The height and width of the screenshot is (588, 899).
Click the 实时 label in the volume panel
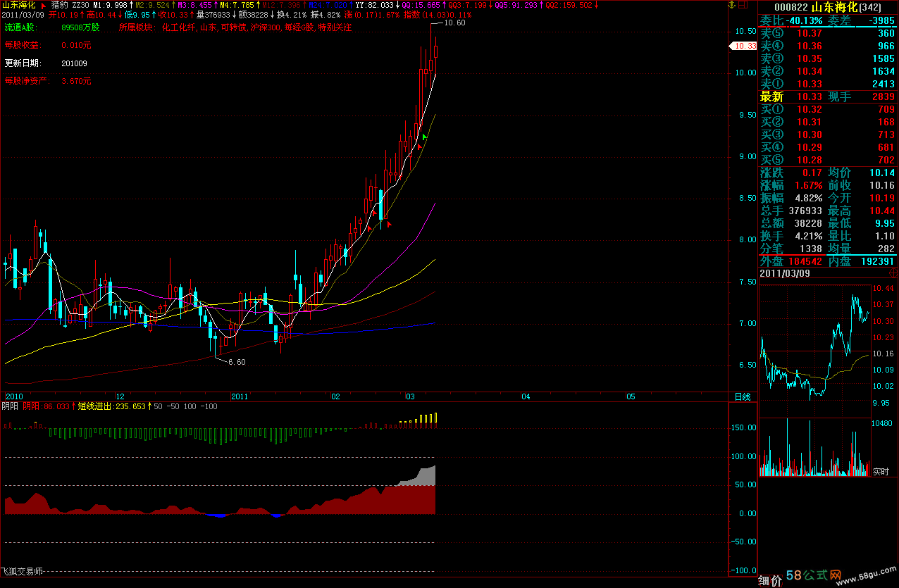point(881,470)
